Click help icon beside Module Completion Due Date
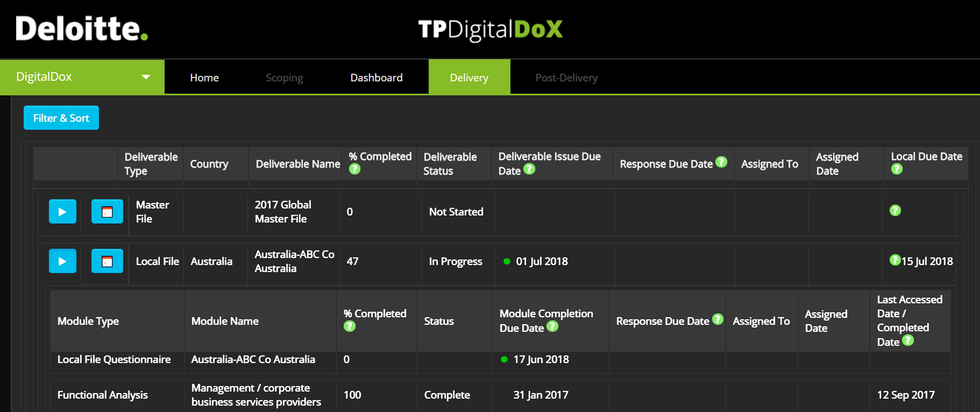The image size is (980, 412). [x=552, y=326]
